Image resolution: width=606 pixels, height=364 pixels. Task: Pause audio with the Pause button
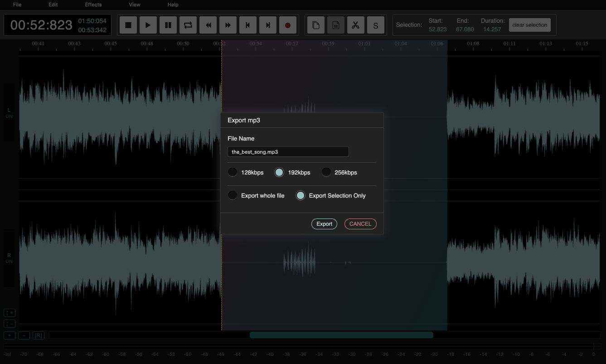coord(168,25)
